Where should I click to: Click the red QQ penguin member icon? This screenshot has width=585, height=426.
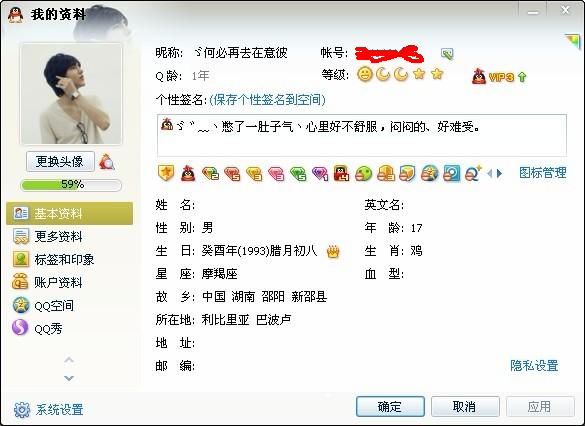188,173
